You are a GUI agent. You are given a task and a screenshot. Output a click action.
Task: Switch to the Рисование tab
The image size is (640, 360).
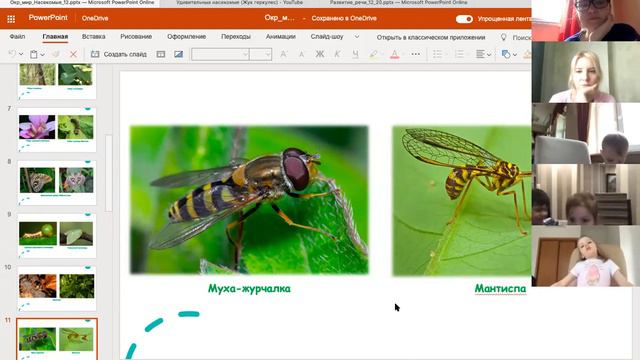click(136, 37)
